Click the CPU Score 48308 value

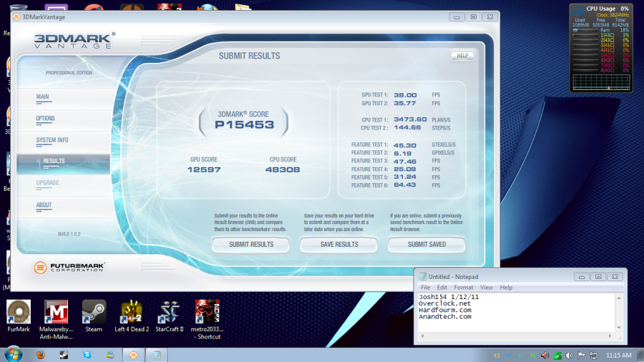[283, 169]
